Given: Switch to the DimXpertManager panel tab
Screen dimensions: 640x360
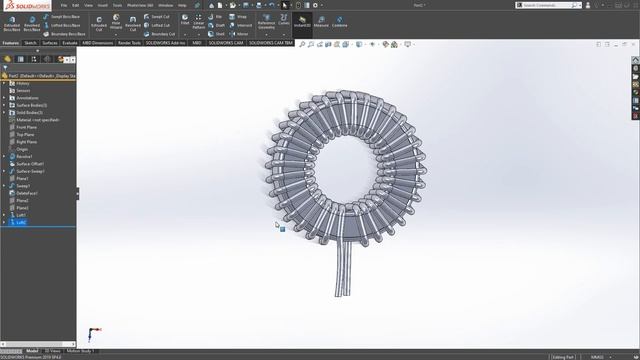Looking at the screenshot, I should coord(47,59).
